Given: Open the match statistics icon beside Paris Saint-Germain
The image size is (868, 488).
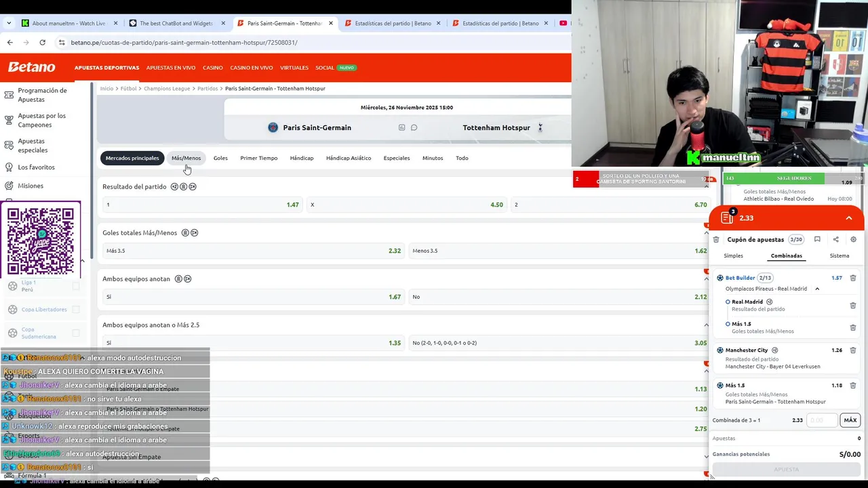Looking at the screenshot, I should coord(401,127).
